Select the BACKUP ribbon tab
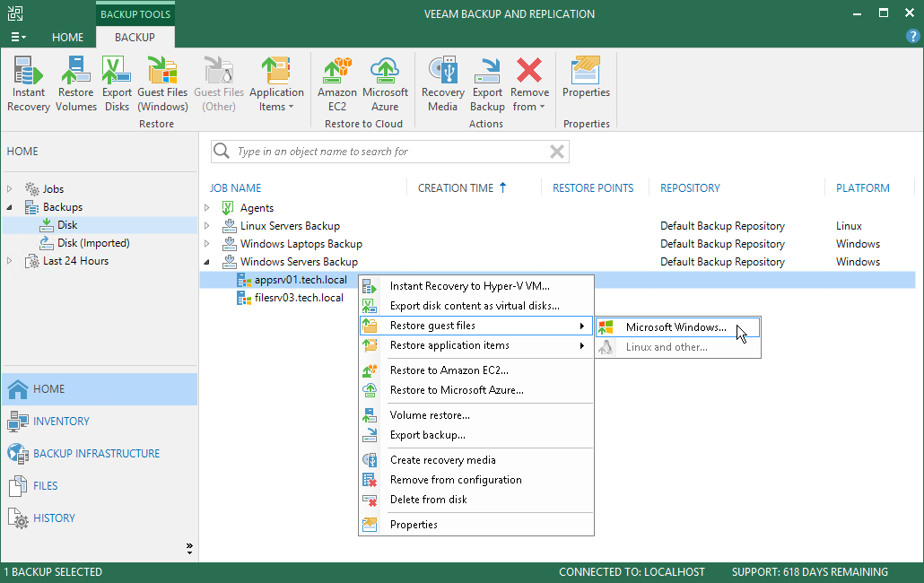This screenshot has height=583, width=924. point(135,37)
